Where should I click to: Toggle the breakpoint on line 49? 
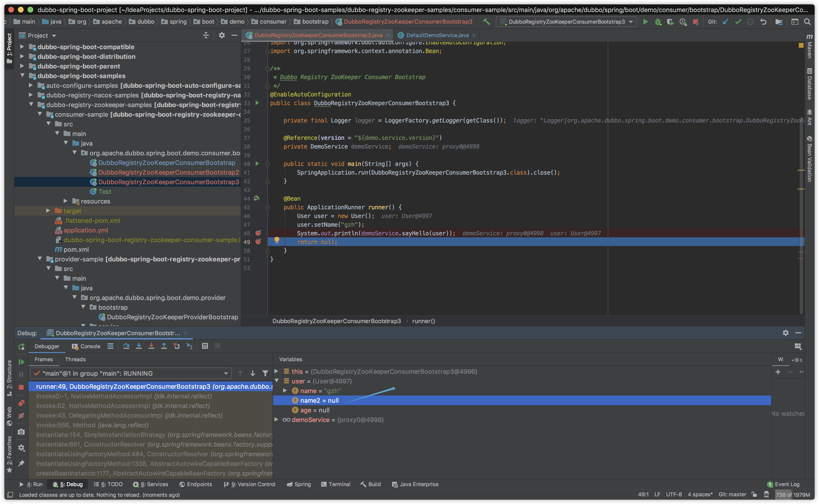[258, 242]
